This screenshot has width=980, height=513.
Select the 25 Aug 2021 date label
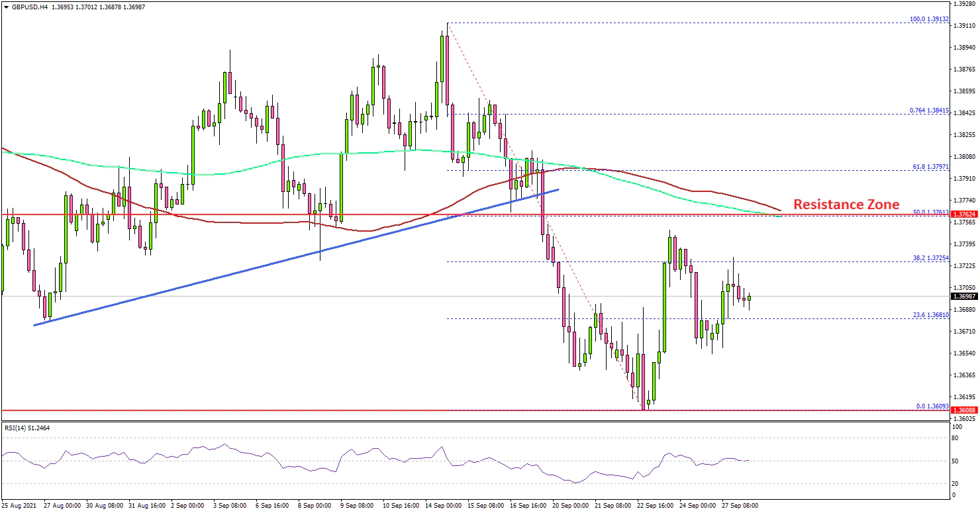point(20,506)
